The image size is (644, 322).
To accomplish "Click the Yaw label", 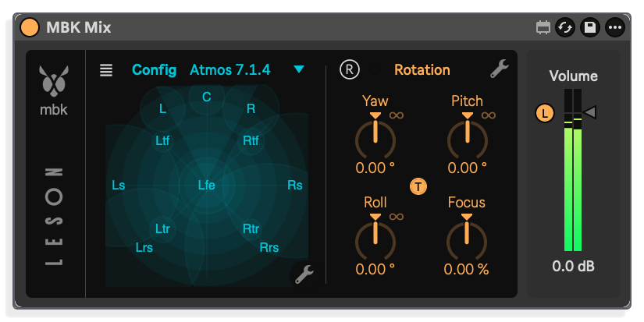I will pyautogui.click(x=375, y=101).
